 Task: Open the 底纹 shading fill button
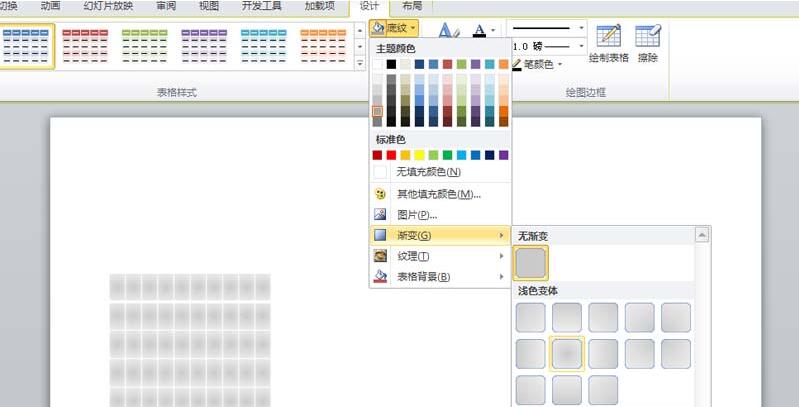[x=394, y=29]
